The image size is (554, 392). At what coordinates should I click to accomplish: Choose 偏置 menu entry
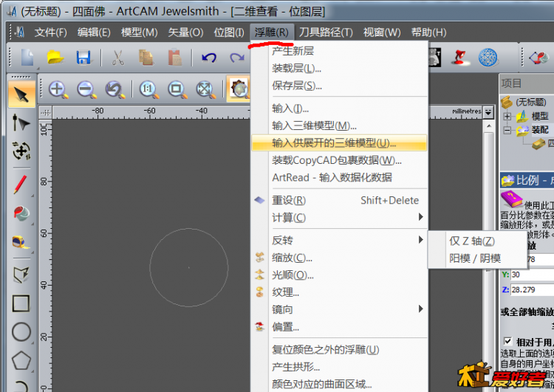coord(339,327)
